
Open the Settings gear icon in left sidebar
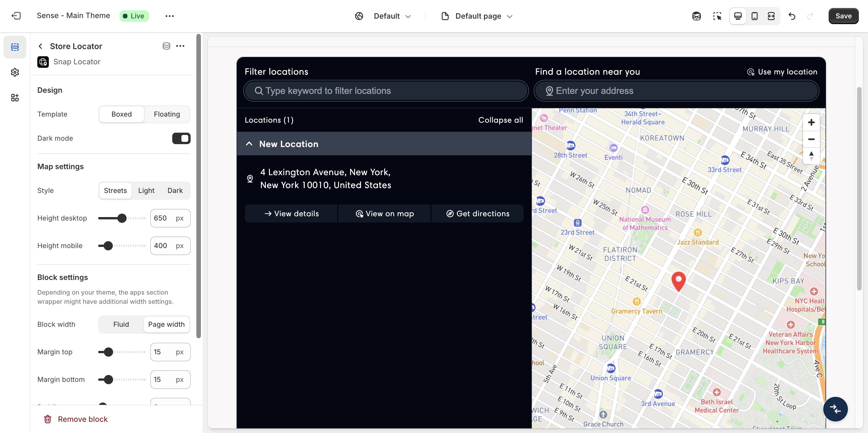[15, 72]
